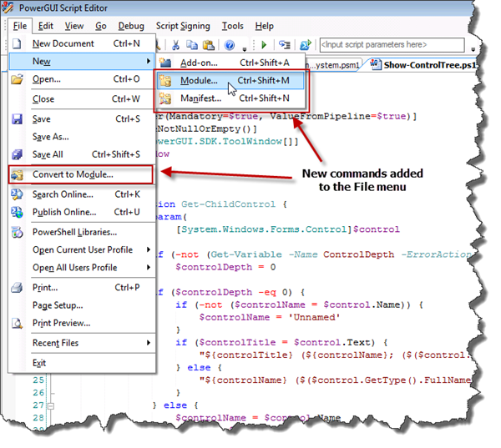Click line number 25 in gutter

tap(38, 380)
